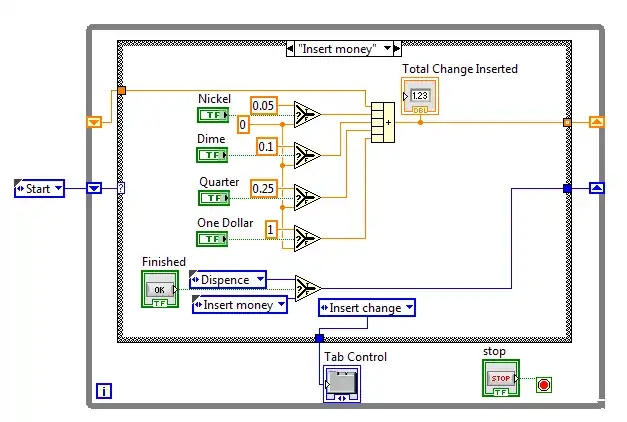Select the Nickel row select function triangle
This screenshot has width=627, height=422.
[x=305, y=115]
